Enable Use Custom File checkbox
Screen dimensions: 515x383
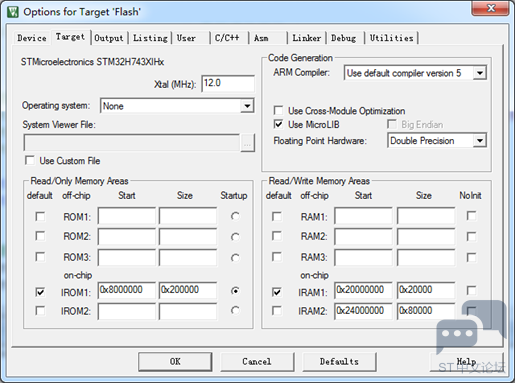[30, 160]
